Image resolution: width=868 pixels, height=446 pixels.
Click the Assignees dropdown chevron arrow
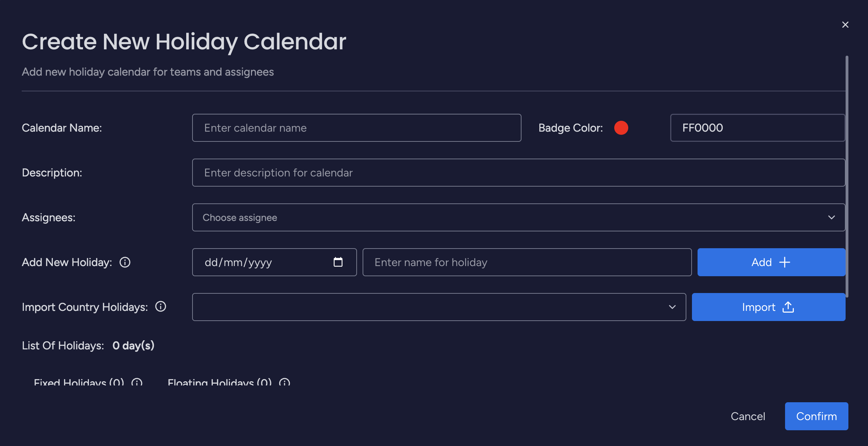(832, 217)
